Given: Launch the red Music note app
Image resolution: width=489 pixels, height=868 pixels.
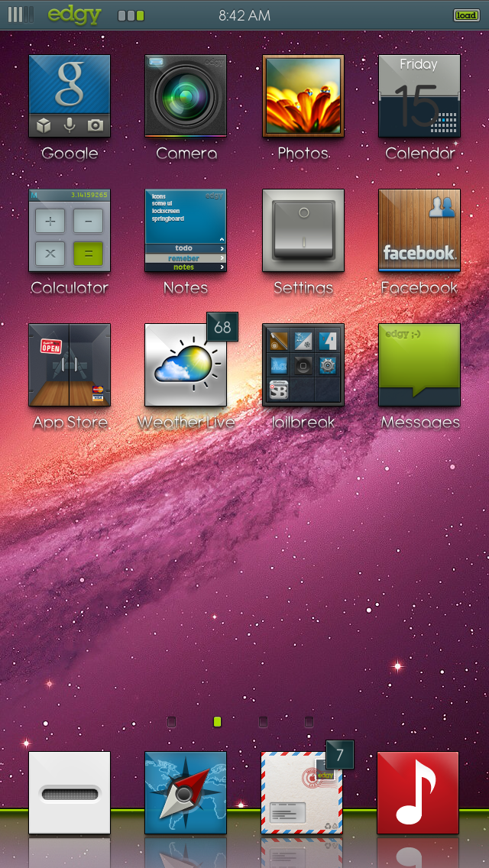Looking at the screenshot, I should [x=418, y=792].
